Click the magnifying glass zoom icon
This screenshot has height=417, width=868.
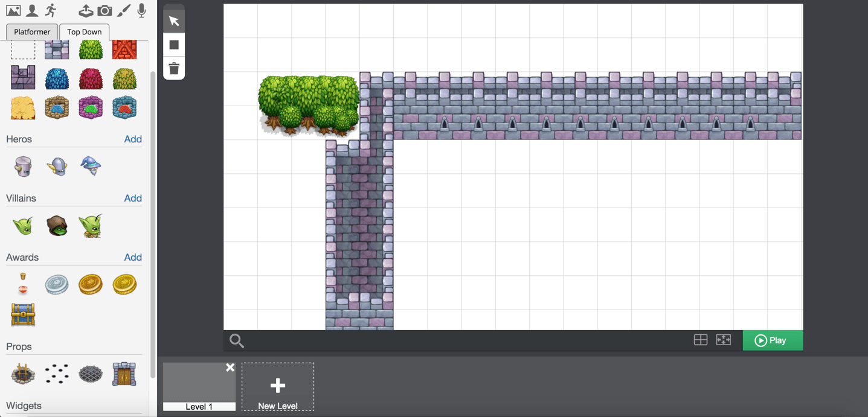[x=237, y=341]
